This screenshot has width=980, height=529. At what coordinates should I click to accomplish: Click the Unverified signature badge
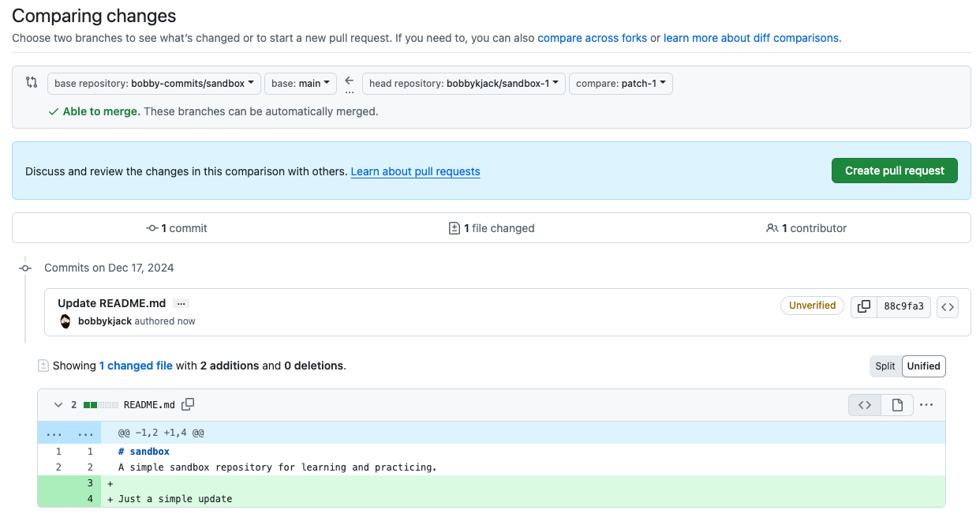click(x=812, y=306)
